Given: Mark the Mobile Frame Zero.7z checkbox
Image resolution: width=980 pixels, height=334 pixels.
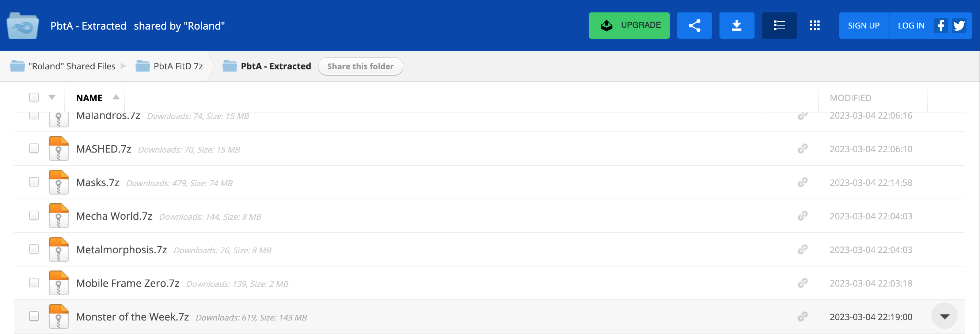Looking at the screenshot, I should 34,283.
